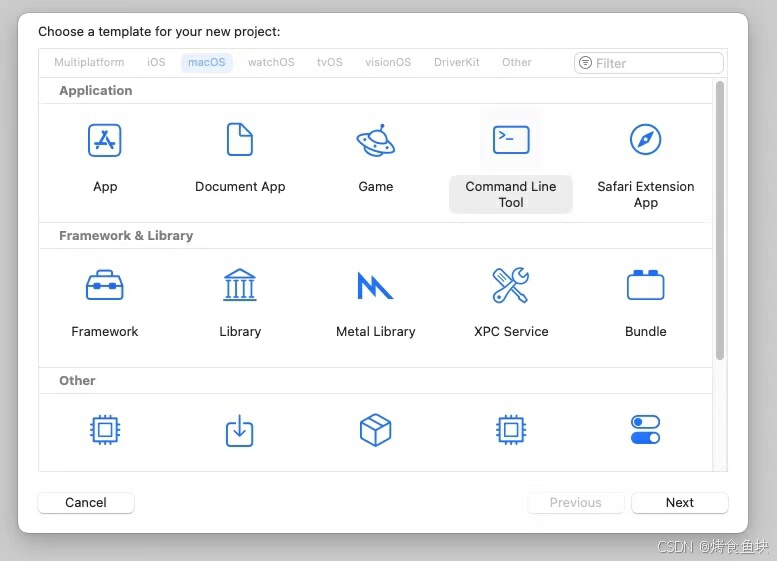This screenshot has height=561, width=777.
Task: Select the Command Line Tool terminal icon
Action: click(511, 140)
